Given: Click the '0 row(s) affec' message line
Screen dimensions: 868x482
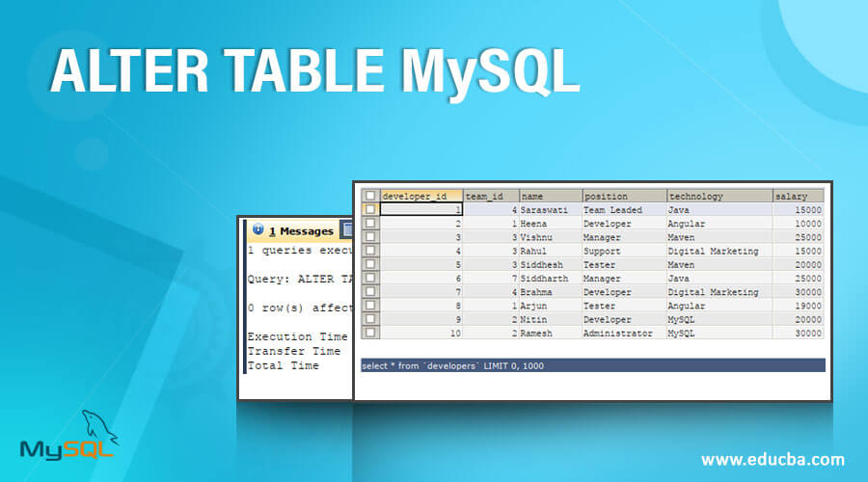Looking at the screenshot, I should tap(300, 308).
